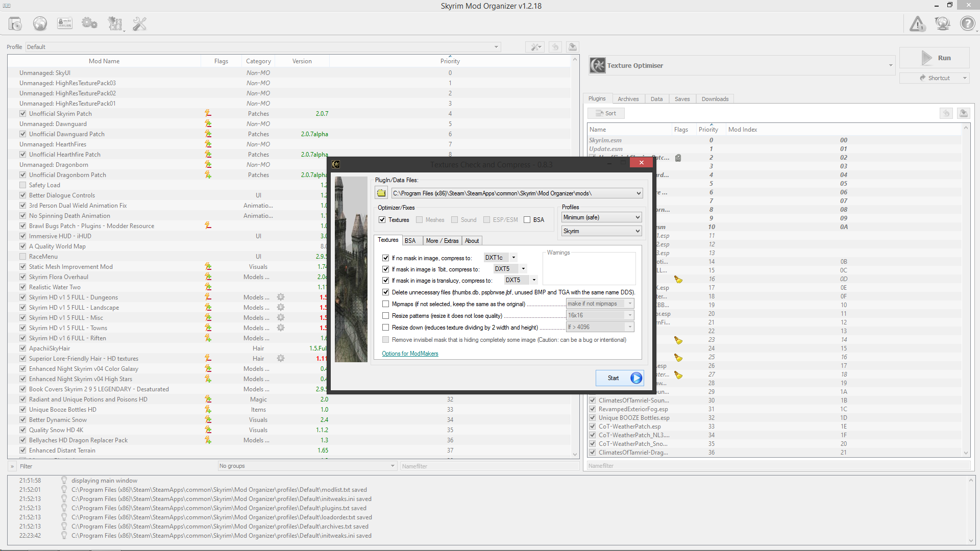Enable the Resize patterns checkbox
The height and width of the screenshot is (551, 980).
click(386, 316)
